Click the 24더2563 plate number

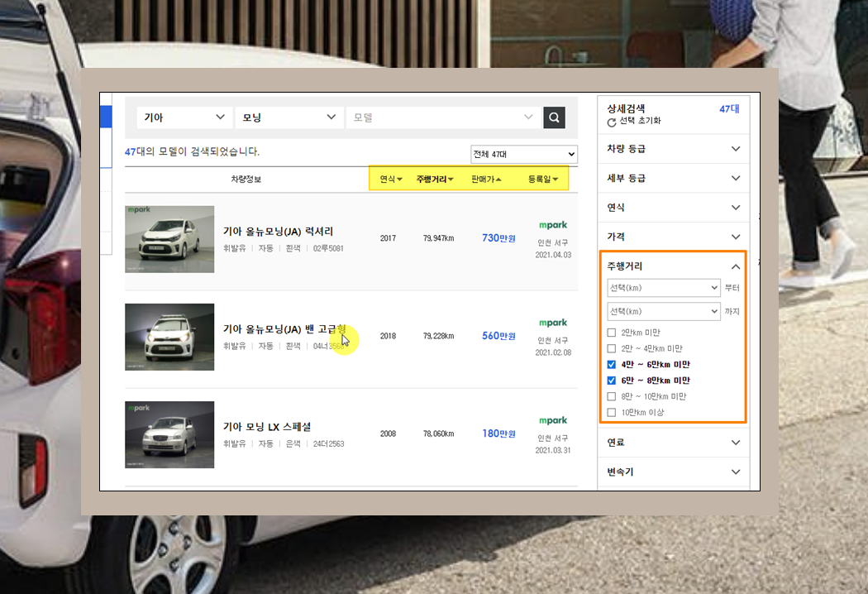pyautogui.click(x=328, y=443)
